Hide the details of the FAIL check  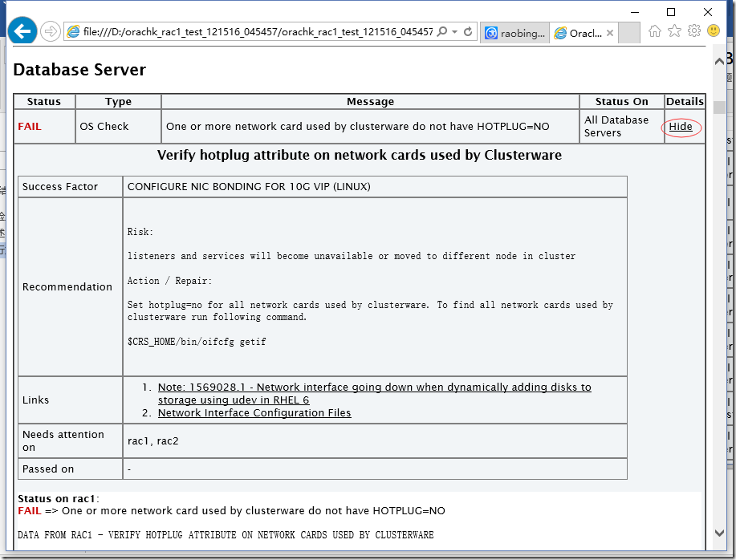[x=681, y=127]
